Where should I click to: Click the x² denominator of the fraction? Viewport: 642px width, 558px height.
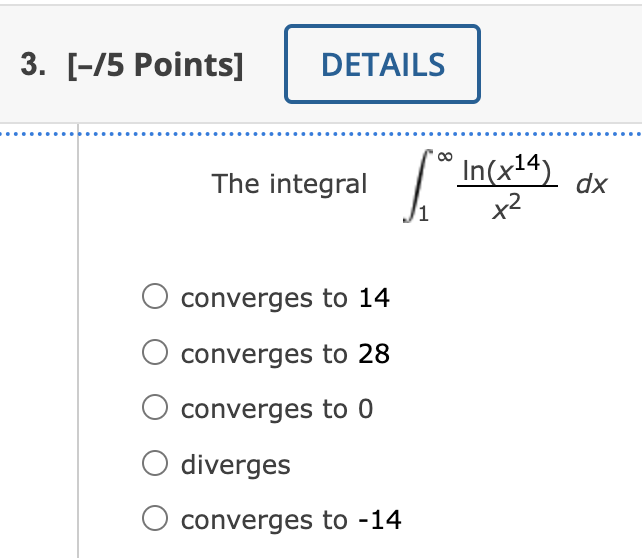click(508, 206)
